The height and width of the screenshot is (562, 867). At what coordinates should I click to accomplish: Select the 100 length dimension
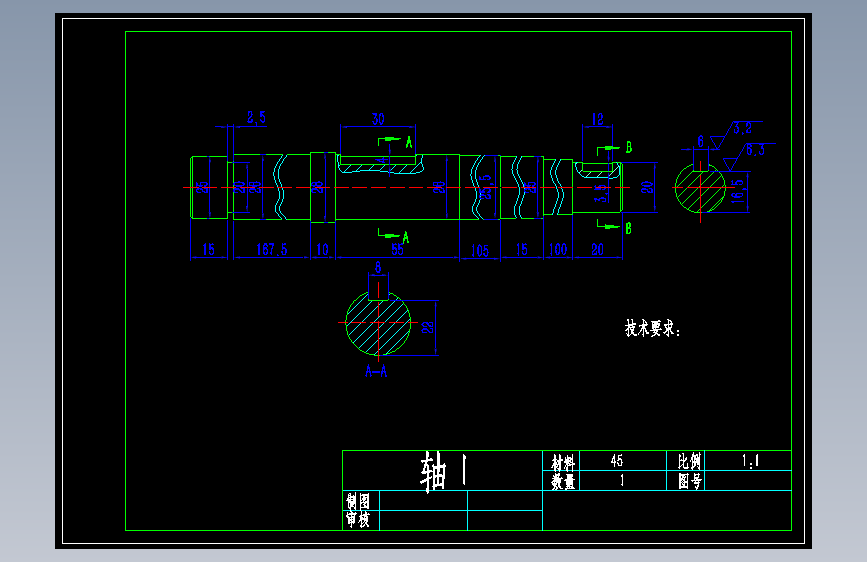pos(558,249)
